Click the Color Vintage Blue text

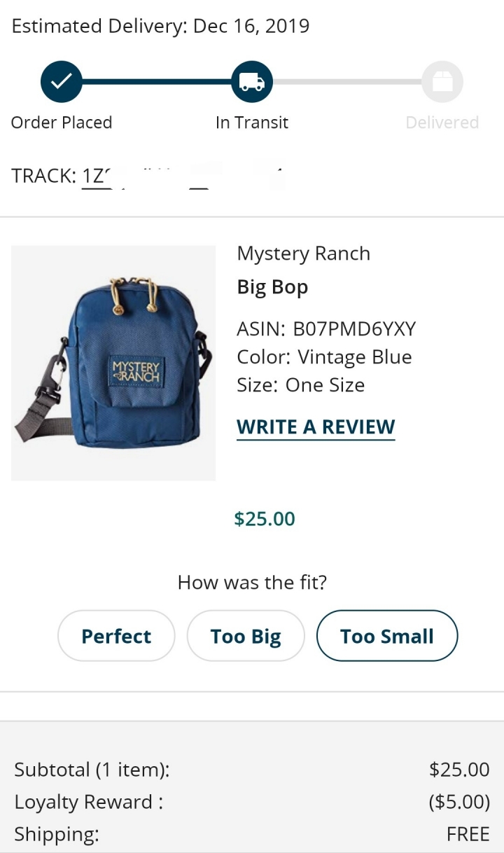pos(324,357)
